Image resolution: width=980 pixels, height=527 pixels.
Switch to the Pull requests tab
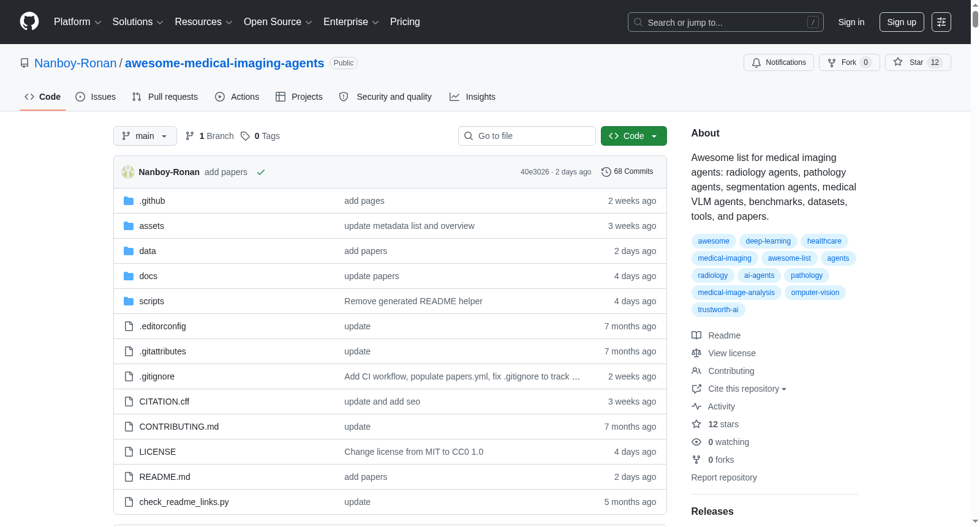coord(165,97)
